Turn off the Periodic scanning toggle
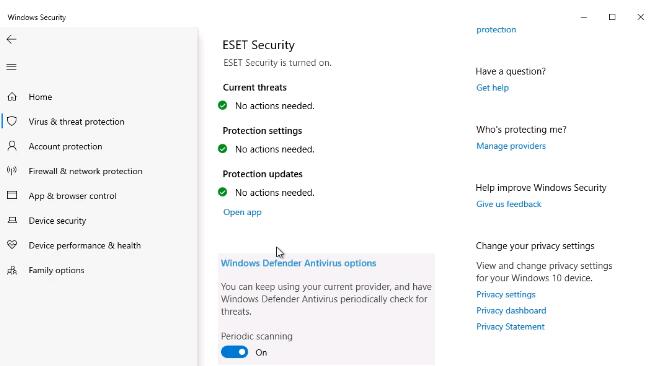The width and height of the screenshot is (648, 366). tap(234, 352)
